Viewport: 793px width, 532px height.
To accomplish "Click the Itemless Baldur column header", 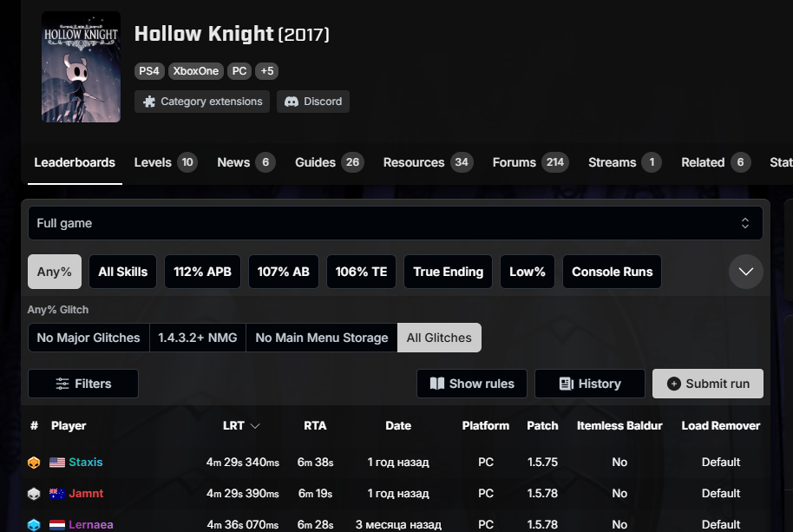I will (619, 426).
